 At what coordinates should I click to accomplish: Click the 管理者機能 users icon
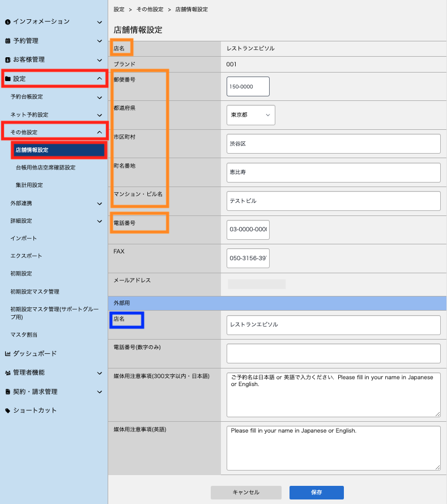click(8, 373)
